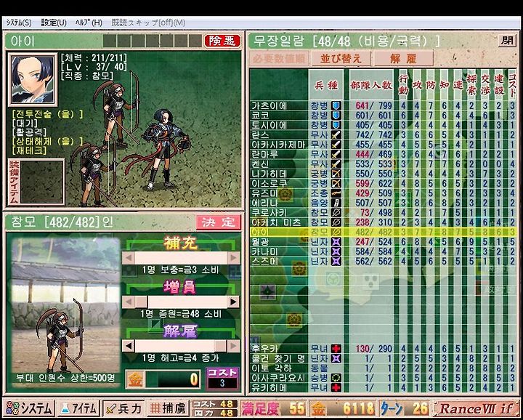Click the [대기] skill
This screenshot has height=420, width=523.
[25, 123]
